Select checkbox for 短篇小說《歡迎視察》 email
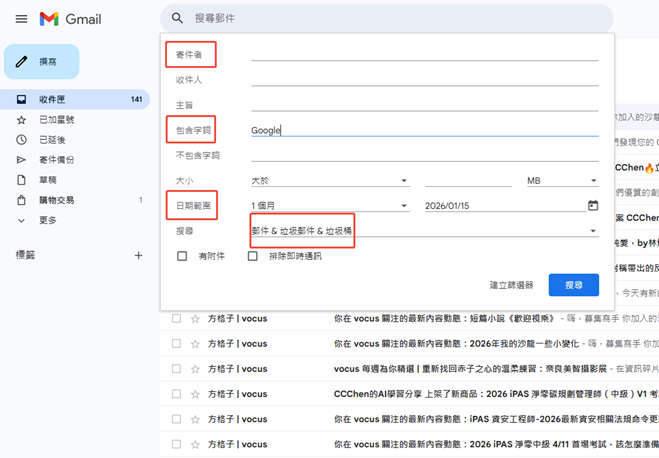Viewport: 659px width, 458px height. pos(177,318)
